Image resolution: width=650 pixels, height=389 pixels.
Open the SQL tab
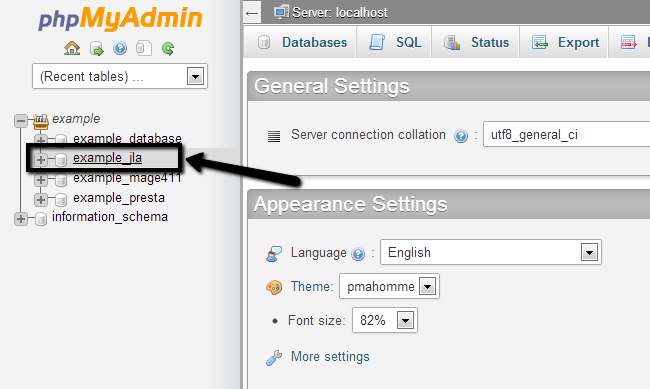pyautogui.click(x=395, y=42)
